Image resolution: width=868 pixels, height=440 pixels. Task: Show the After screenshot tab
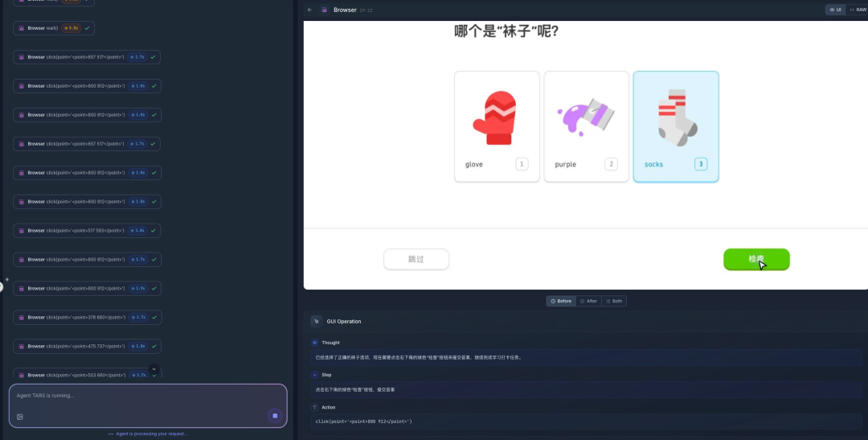click(x=588, y=301)
